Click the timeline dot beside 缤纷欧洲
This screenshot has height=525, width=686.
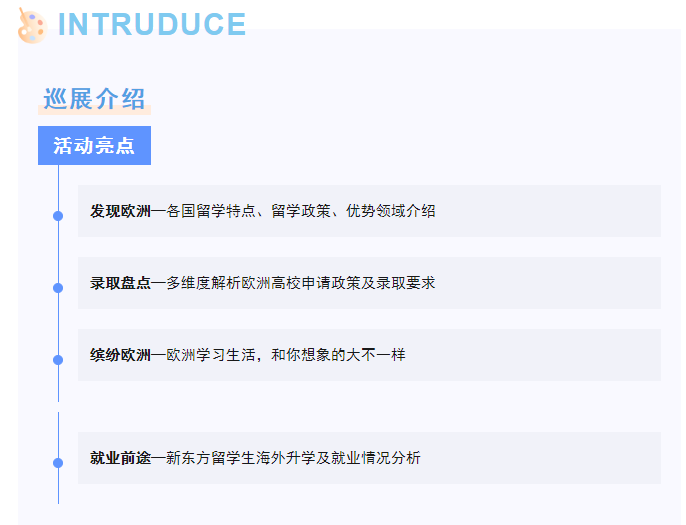click(x=58, y=360)
